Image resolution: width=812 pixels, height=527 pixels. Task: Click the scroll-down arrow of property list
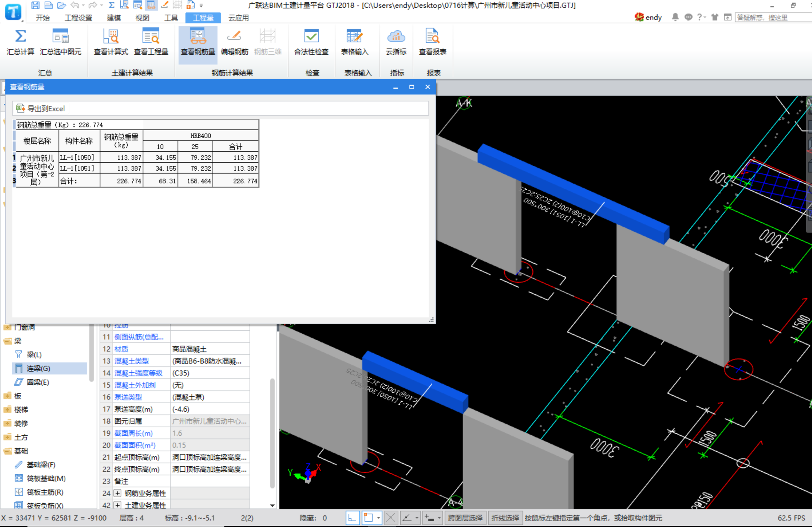[x=272, y=505]
